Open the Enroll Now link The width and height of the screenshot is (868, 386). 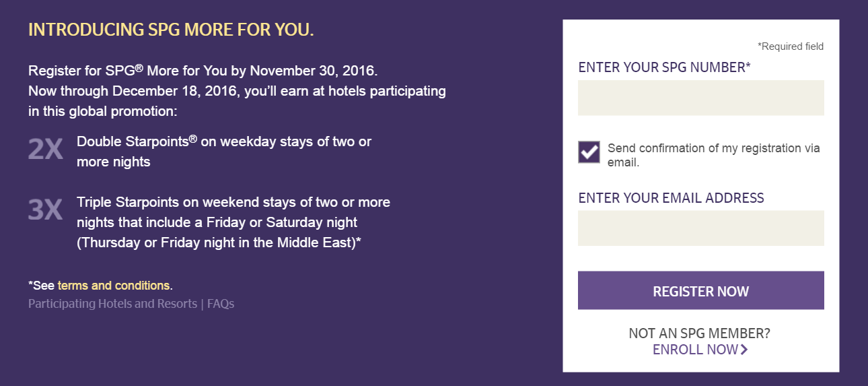click(695, 350)
